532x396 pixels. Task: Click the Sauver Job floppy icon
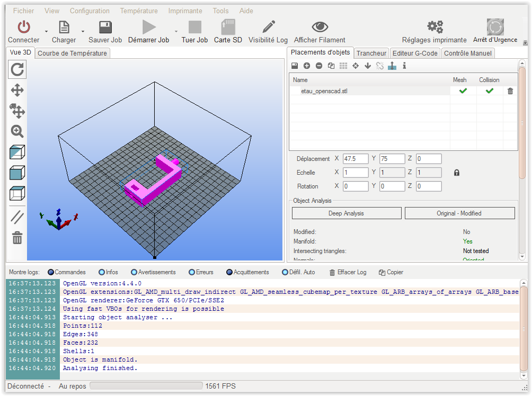pos(105,27)
